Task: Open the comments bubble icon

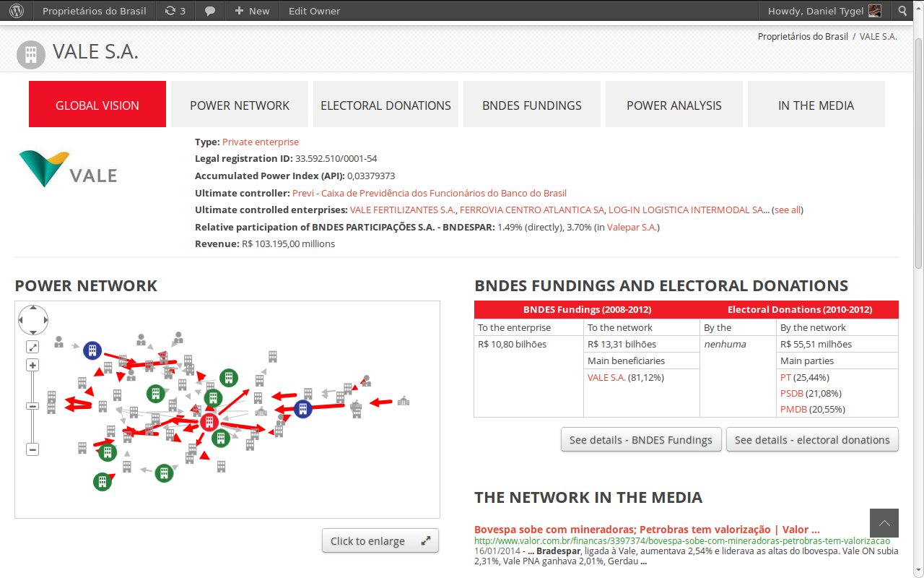Action: tap(210, 11)
